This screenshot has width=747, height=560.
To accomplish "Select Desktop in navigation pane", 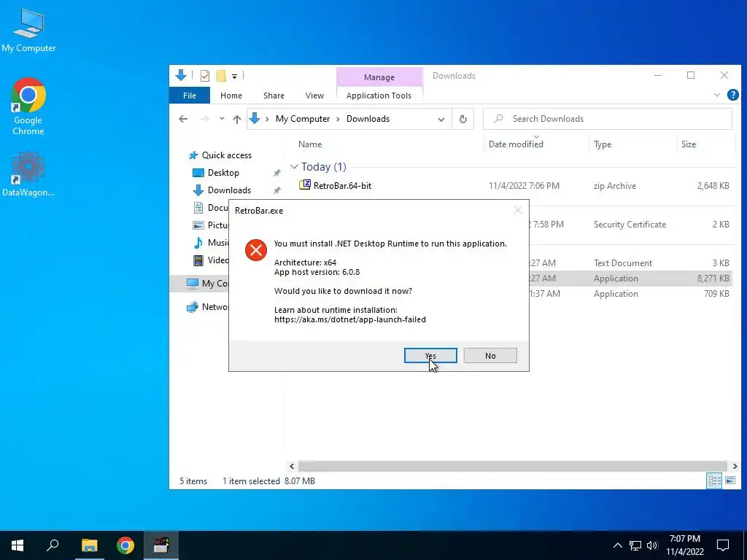I will point(223,173).
